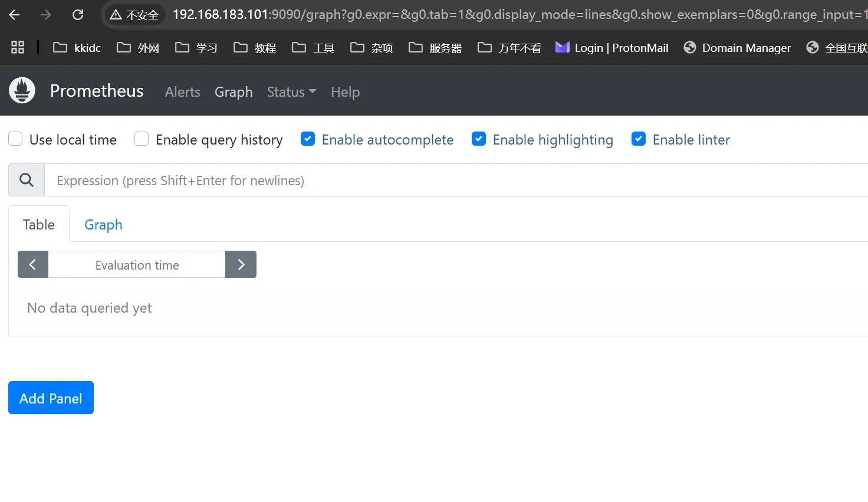Open the 全国互联 bookmark
Viewport: 868px width, 502px height.
tap(837, 47)
